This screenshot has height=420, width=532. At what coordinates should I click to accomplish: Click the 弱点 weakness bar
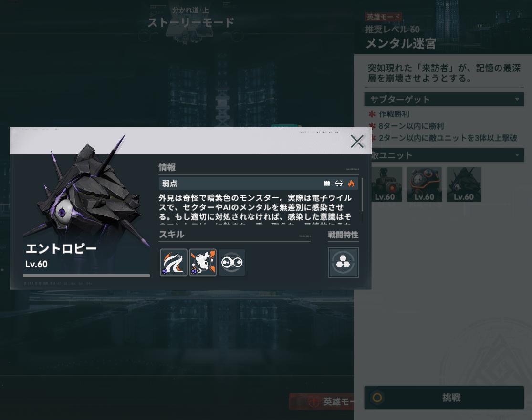pyautogui.click(x=258, y=184)
